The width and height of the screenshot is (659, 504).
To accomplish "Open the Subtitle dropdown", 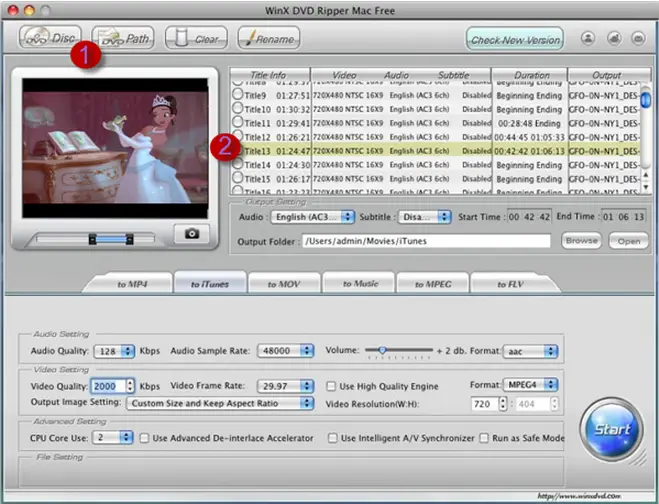I will tap(424, 217).
